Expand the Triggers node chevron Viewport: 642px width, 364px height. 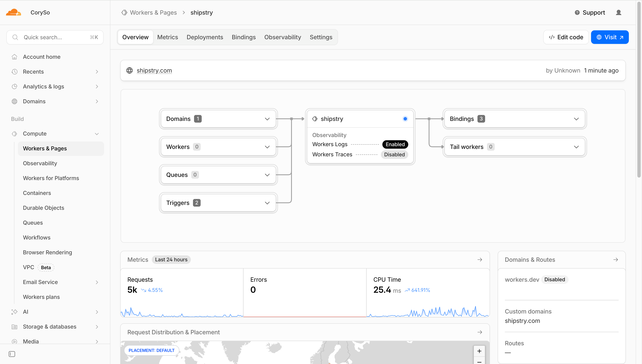[x=267, y=203]
